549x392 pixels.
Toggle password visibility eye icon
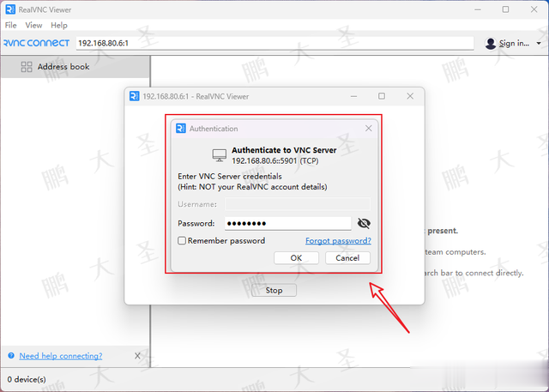(364, 223)
